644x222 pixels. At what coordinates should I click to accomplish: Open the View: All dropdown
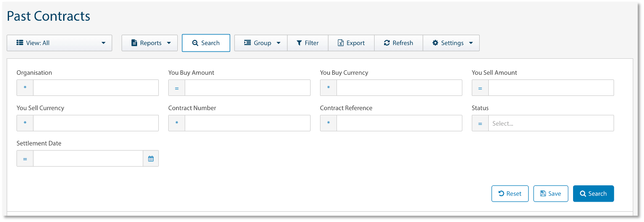click(x=60, y=43)
